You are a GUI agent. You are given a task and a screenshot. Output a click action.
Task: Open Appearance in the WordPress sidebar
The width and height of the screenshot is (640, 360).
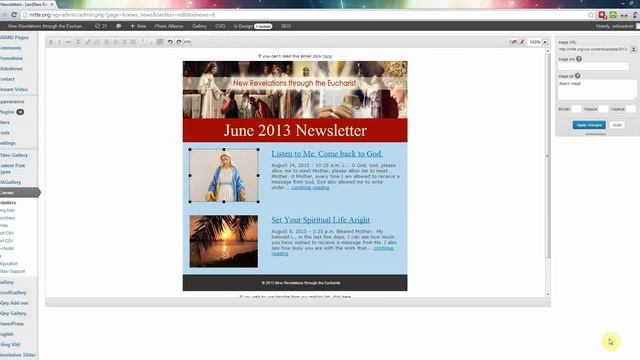click(x=12, y=101)
